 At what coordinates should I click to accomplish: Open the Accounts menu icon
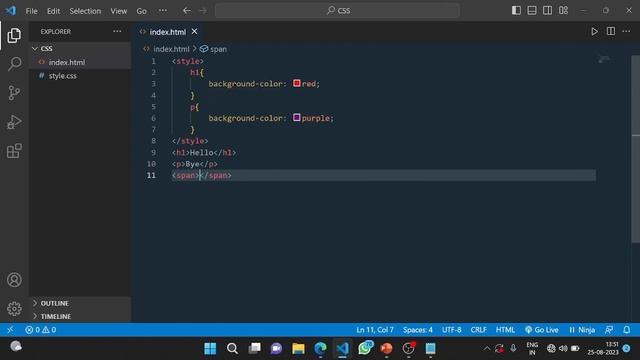14,280
